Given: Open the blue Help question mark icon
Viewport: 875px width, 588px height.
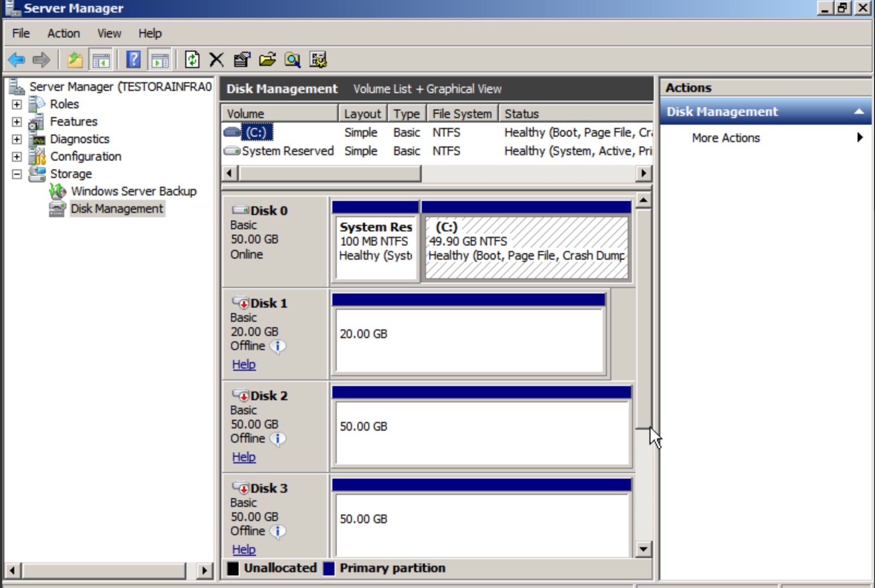Looking at the screenshot, I should pos(133,59).
